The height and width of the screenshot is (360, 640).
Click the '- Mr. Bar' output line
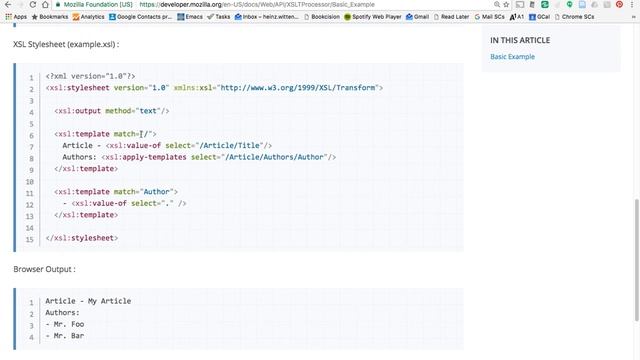tap(64, 336)
